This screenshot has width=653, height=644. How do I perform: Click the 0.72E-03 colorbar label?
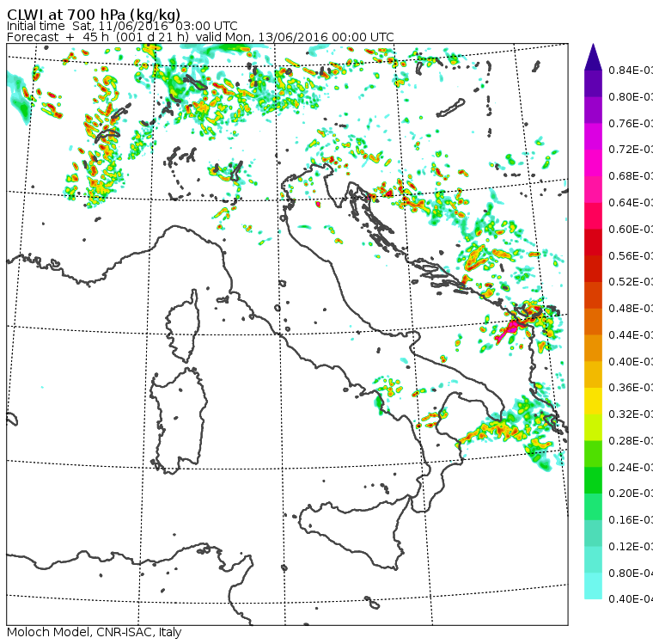(x=631, y=150)
